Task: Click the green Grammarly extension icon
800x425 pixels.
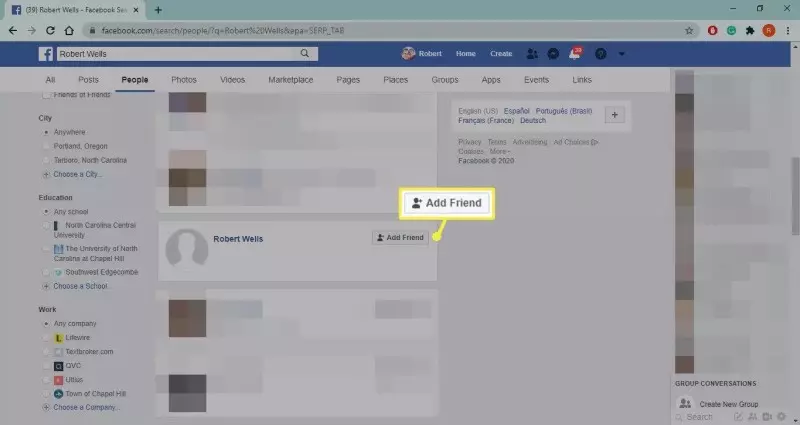Action: tap(731, 31)
